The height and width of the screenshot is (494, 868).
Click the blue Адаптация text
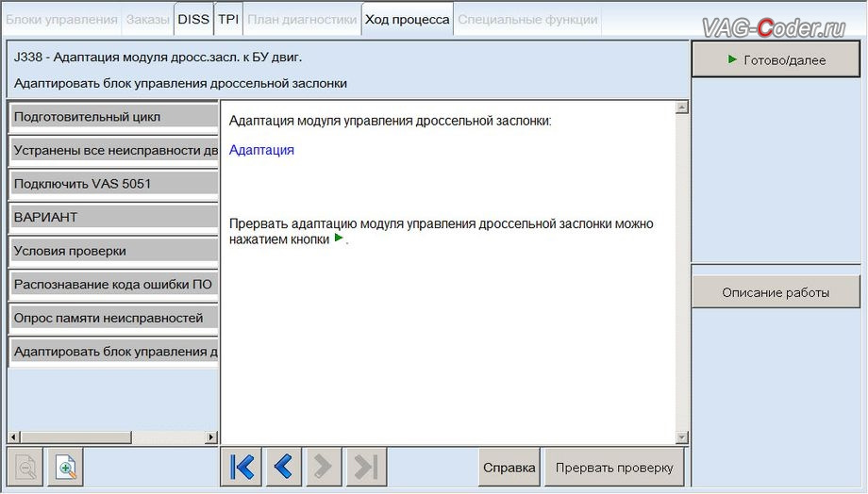click(261, 150)
